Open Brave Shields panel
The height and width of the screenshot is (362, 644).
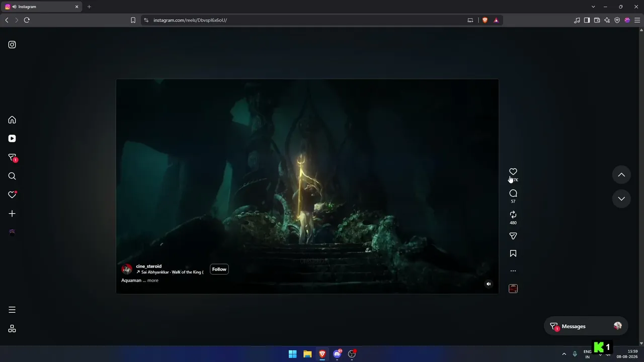485,20
